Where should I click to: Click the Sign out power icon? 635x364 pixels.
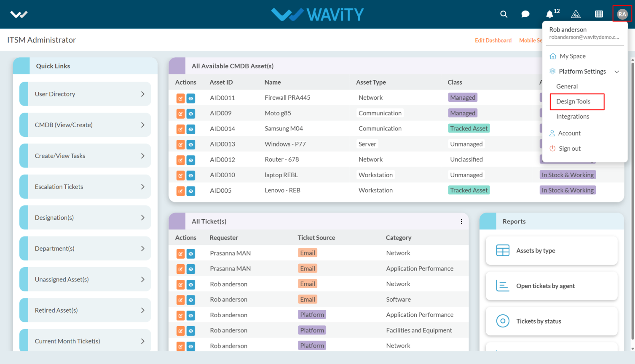click(552, 148)
